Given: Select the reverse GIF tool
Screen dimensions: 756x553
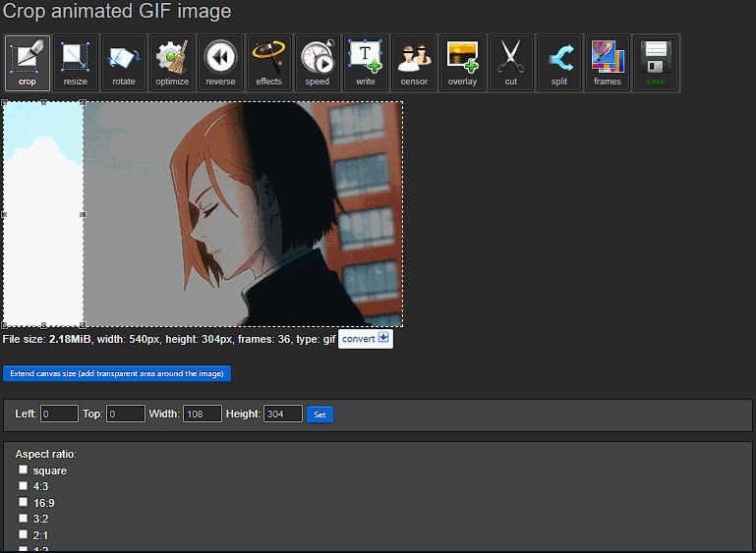Looking at the screenshot, I should [x=220, y=63].
